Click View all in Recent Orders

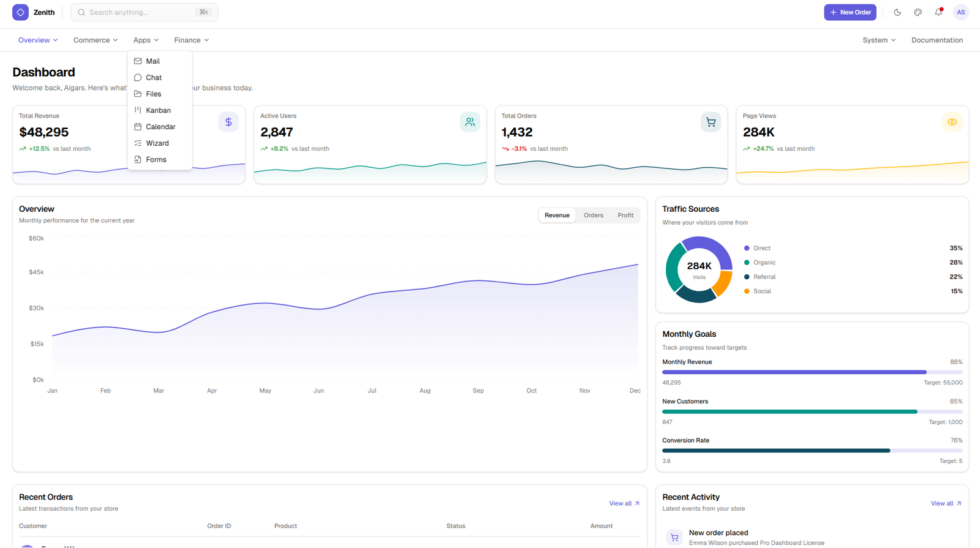click(x=624, y=503)
